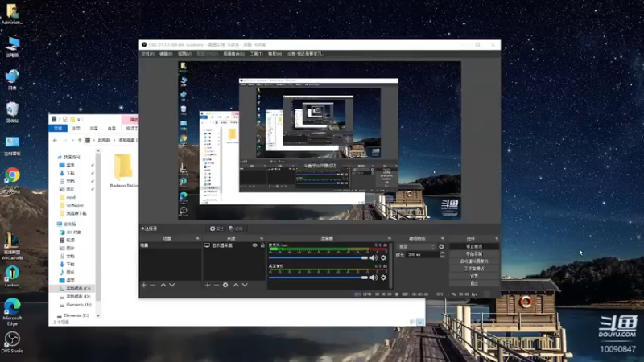Click Exit button in OBS Controls
Viewport: 644px width, 362px height.
click(474, 284)
